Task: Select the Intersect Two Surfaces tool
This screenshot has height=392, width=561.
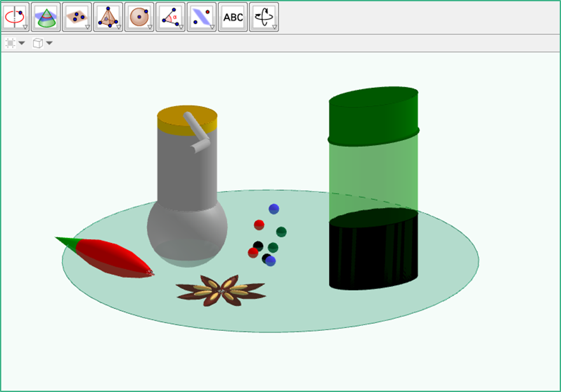Action: 46,17
